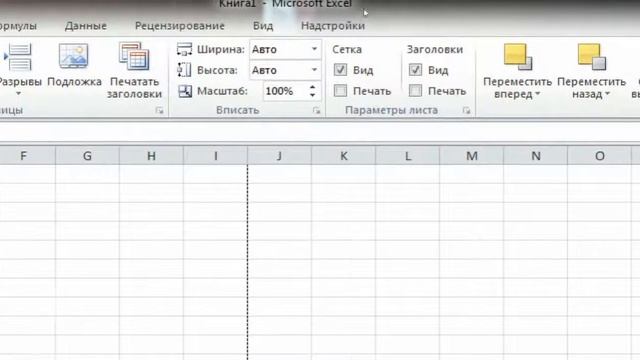
Task: Select column O header
Action: click(x=600, y=156)
